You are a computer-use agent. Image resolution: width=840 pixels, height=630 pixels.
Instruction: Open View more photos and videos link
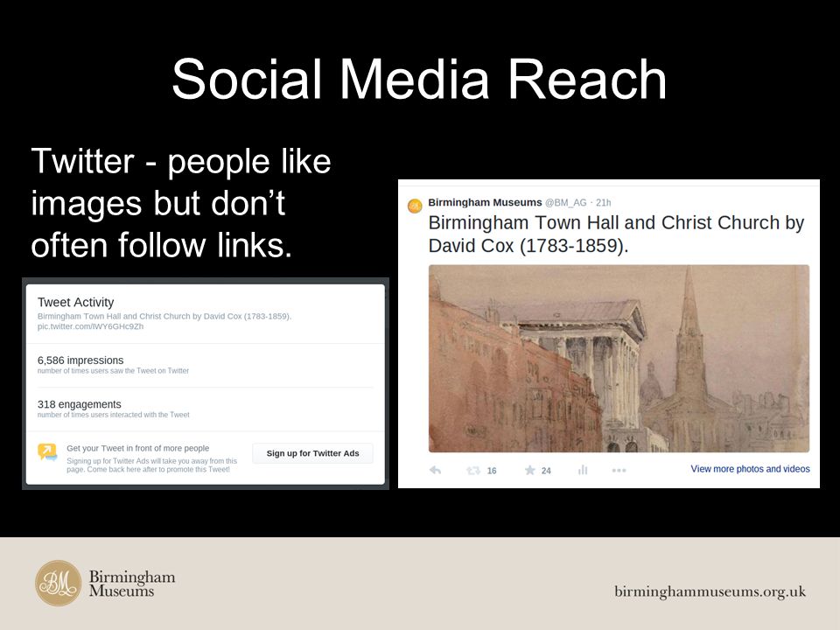pyautogui.click(x=750, y=469)
